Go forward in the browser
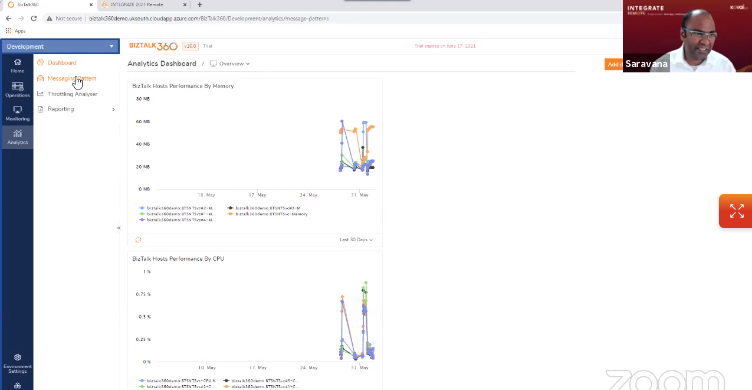The image size is (752, 390). coord(21,18)
